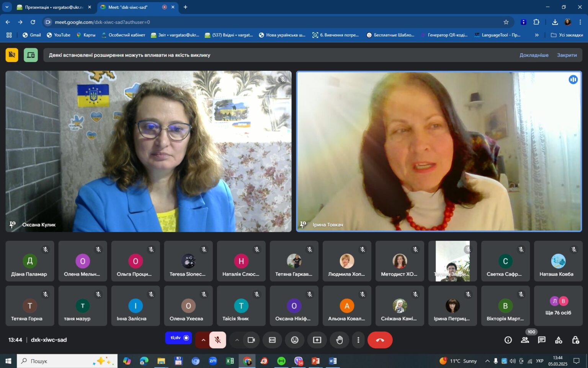Image resolution: width=588 pixels, height=368 pixels.
Task: Open the emoji reactions panel
Action: point(294,340)
